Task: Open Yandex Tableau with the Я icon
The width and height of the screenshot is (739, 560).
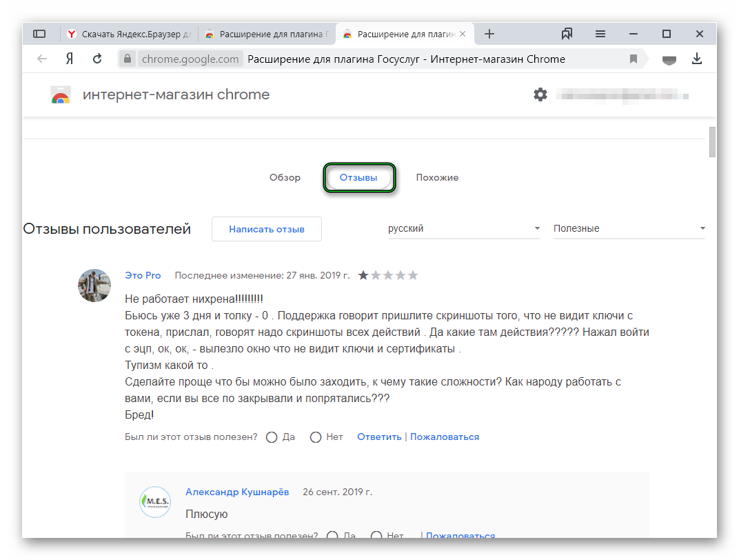Action: click(x=69, y=59)
